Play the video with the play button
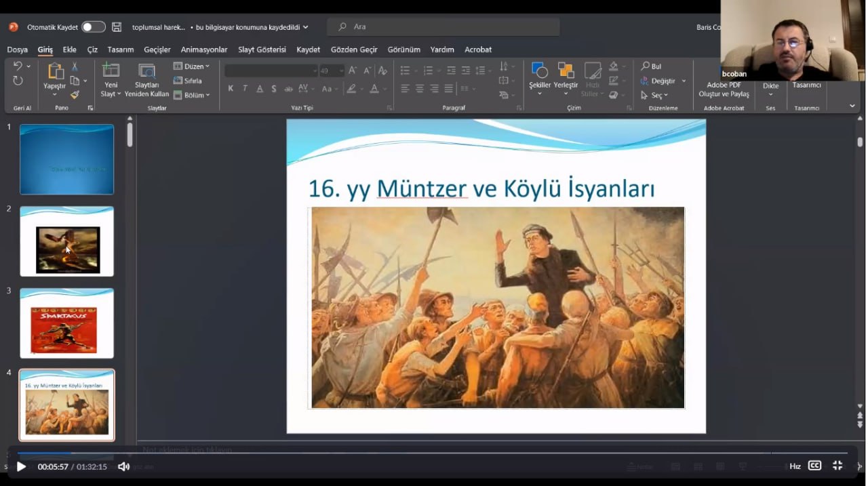 (21, 466)
